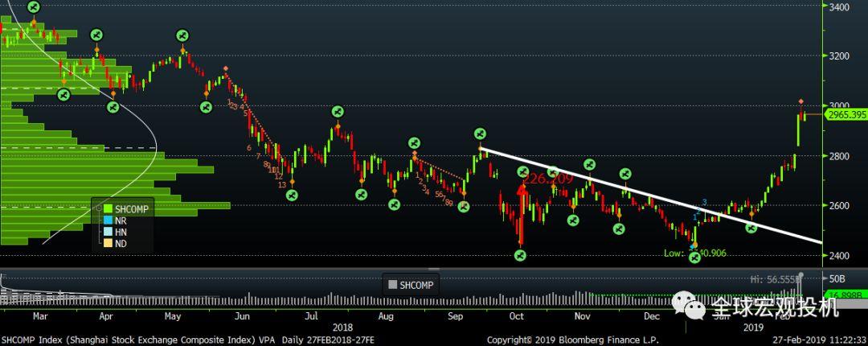The width and height of the screenshot is (868, 346).
Task: Select the green marker beside the Low label
Action: point(694,256)
